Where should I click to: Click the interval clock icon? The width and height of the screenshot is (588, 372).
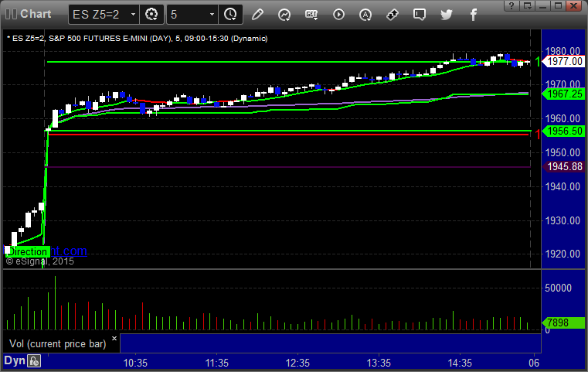click(229, 14)
